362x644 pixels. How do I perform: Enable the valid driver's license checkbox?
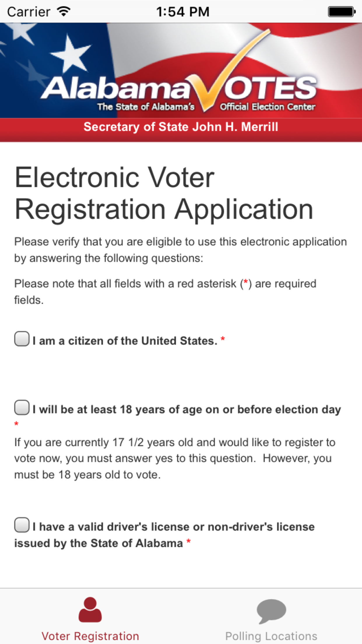pyautogui.click(x=22, y=525)
